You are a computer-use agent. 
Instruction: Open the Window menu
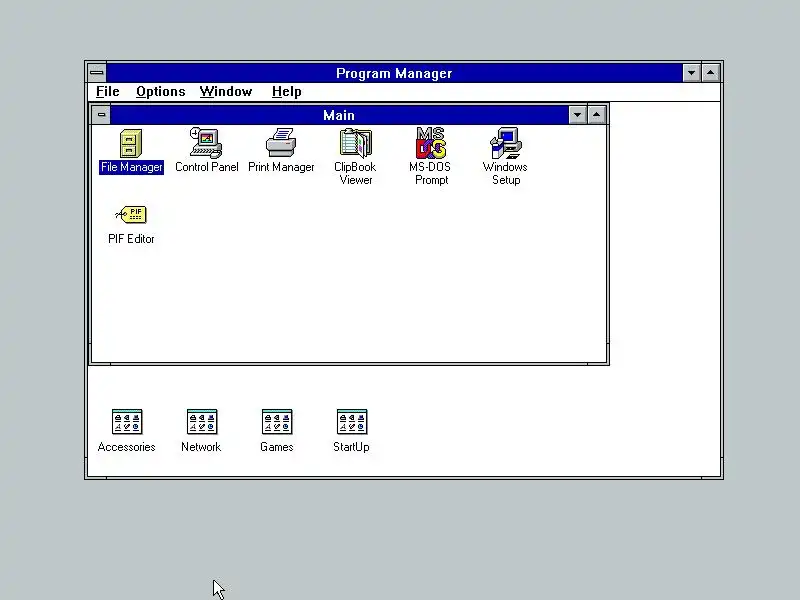tap(226, 92)
